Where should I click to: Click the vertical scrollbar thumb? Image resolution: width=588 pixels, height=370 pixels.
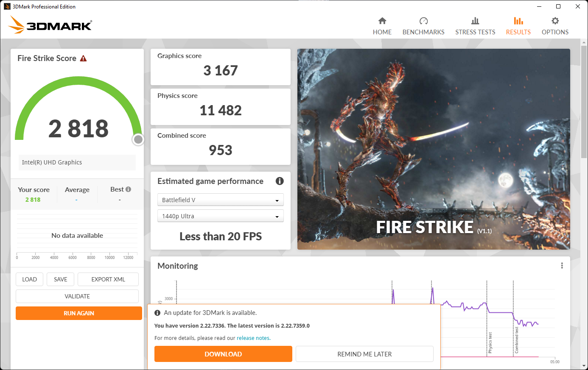click(x=585, y=101)
